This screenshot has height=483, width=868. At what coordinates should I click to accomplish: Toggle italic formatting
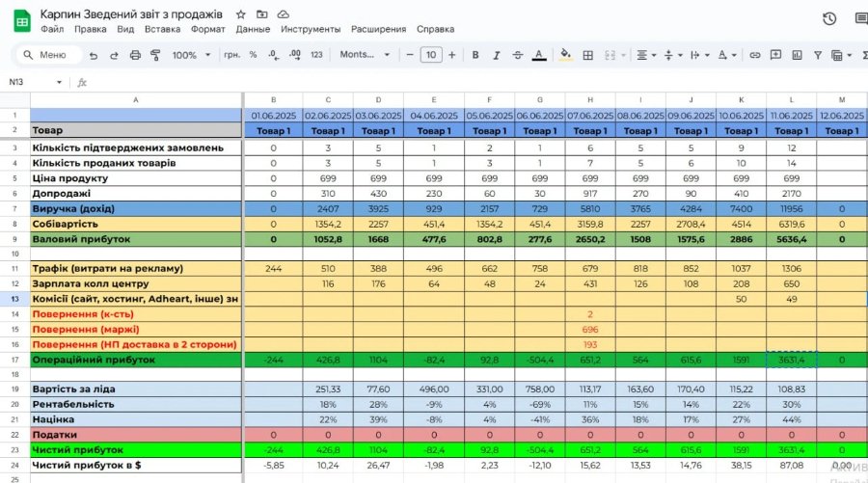[495, 55]
